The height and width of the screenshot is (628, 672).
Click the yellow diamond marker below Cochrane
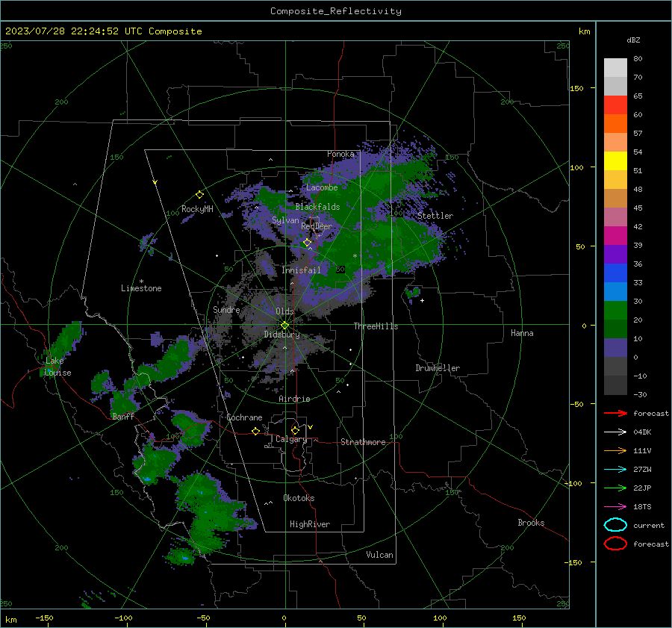[x=256, y=431]
